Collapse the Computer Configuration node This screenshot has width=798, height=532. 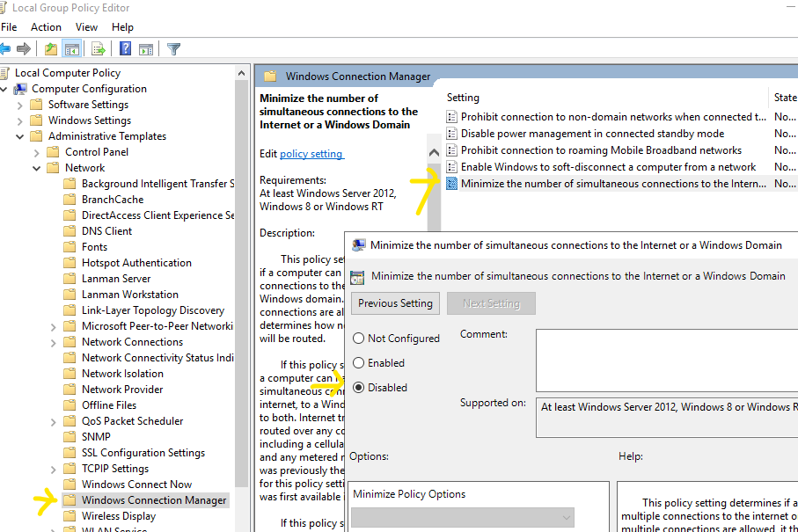4,90
